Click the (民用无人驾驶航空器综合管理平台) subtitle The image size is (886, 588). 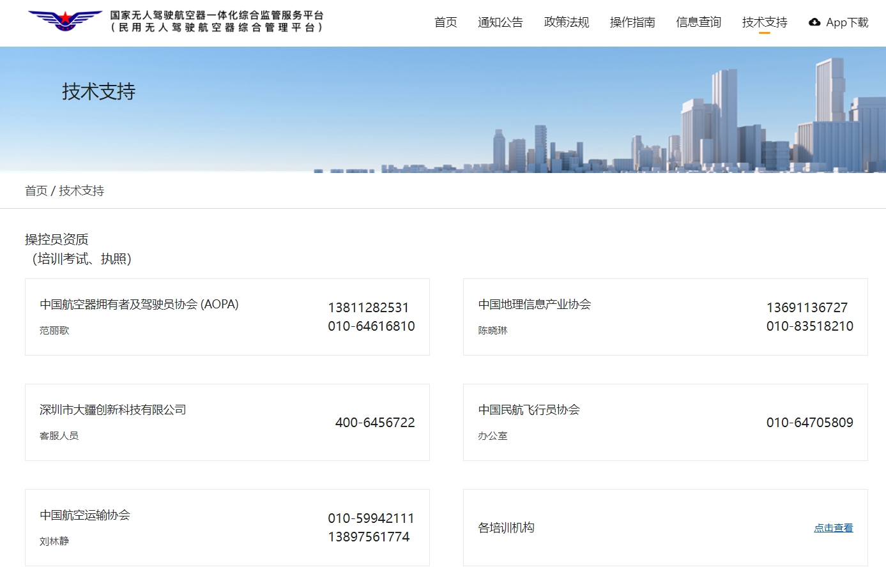coord(217,28)
